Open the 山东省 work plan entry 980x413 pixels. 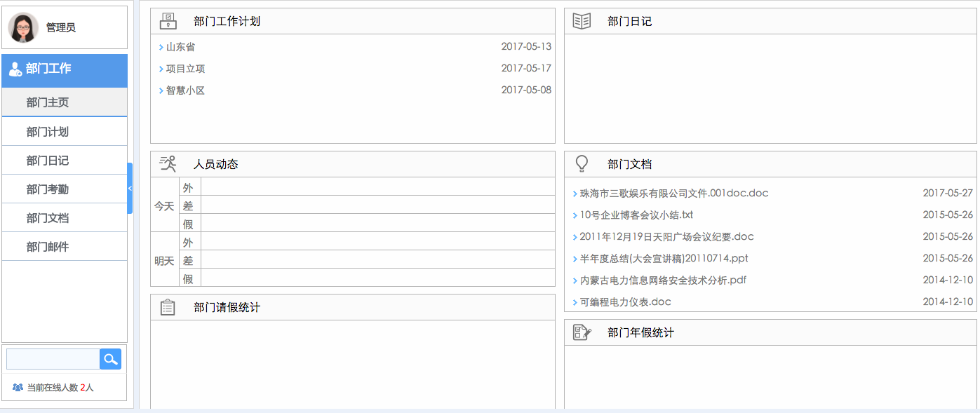(x=180, y=47)
